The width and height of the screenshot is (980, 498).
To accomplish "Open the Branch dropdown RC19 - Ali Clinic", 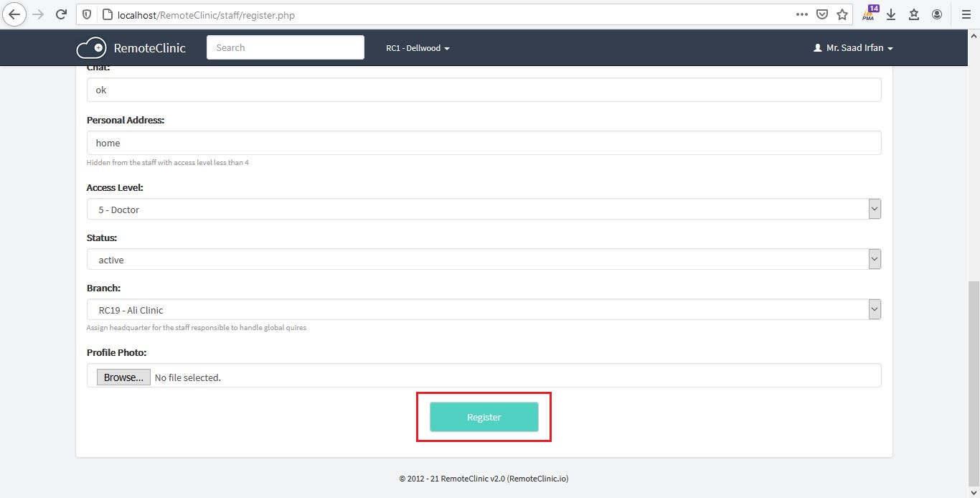I will pos(484,309).
